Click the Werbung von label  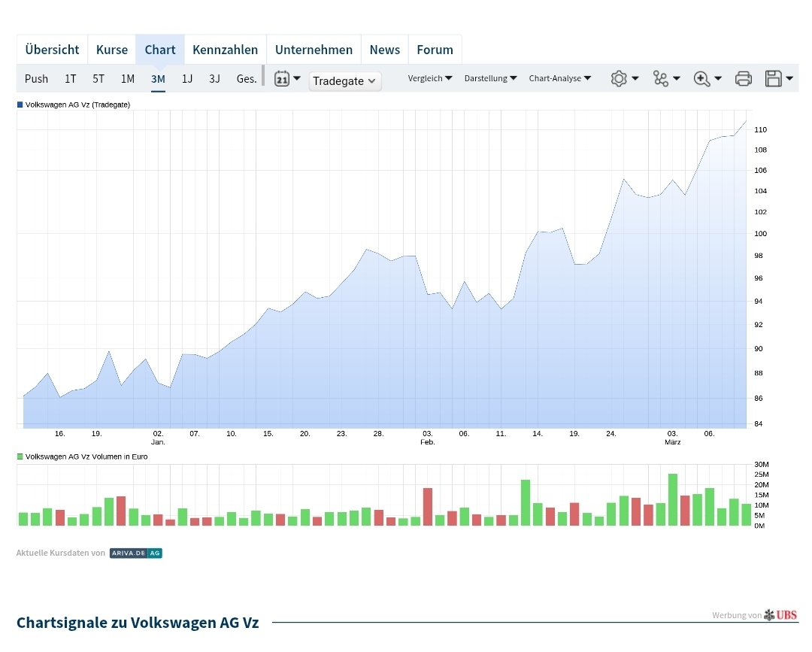click(x=736, y=615)
